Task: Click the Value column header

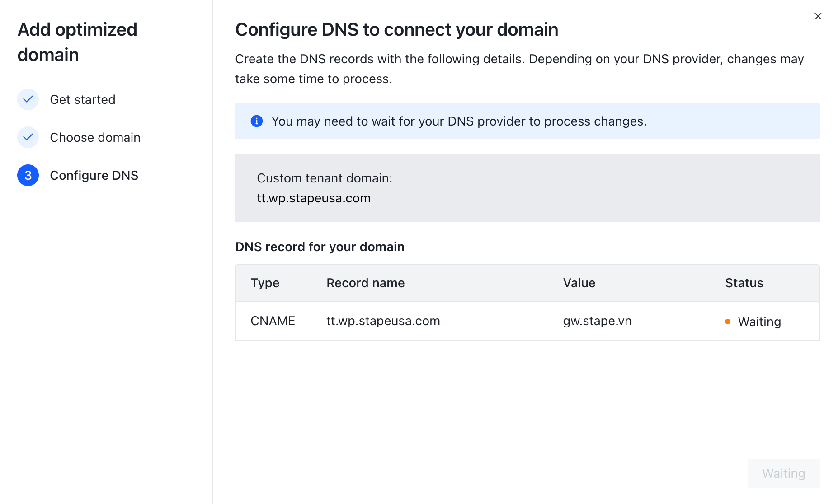Action: coord(579,283)
